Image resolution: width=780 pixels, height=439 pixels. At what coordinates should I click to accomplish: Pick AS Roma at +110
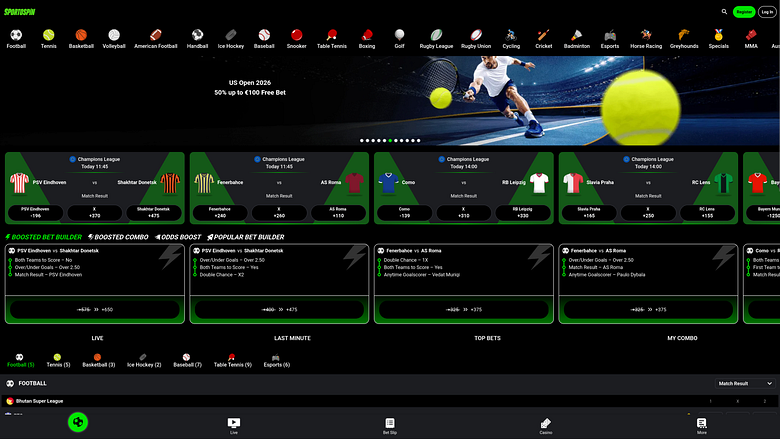click(x=338, y=213)
